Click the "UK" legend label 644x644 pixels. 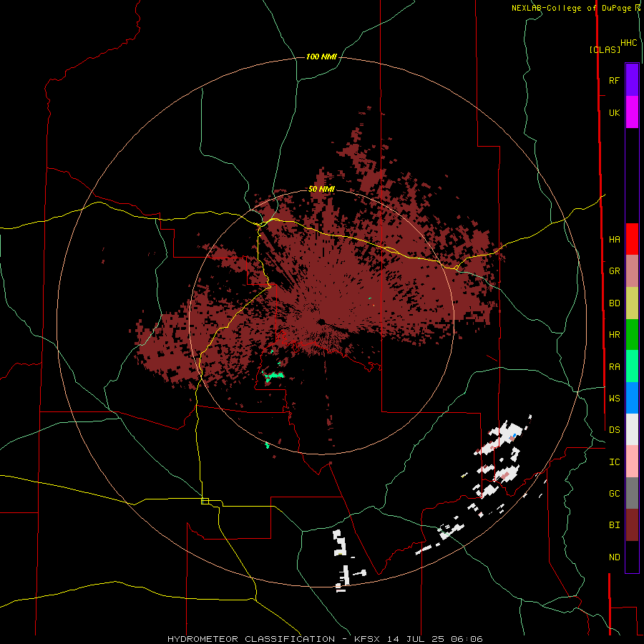614,112
